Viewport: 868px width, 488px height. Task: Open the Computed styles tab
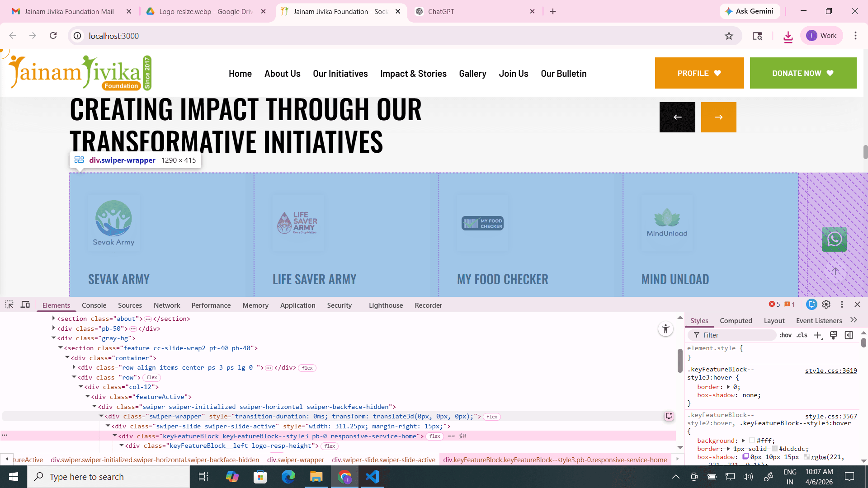736,321
